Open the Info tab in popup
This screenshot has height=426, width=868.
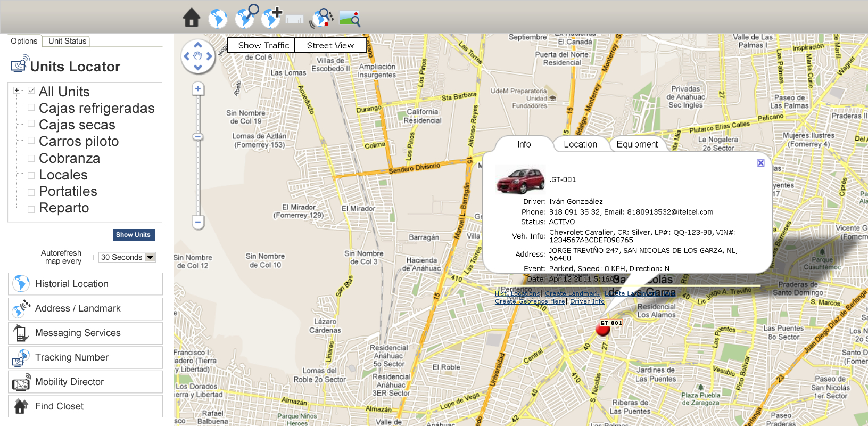524,144
